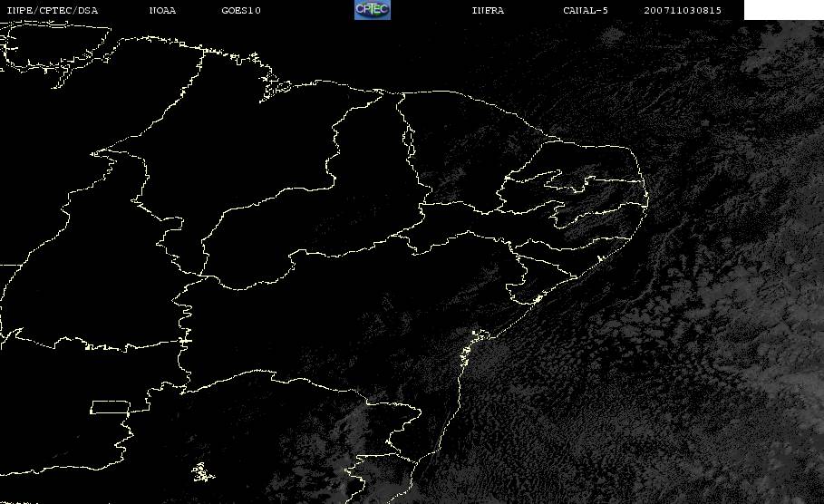The height and width of the screenshot is (504, 824).
Task: Click the INPE/CPTEC/DSA label
Action: point(51,11)
